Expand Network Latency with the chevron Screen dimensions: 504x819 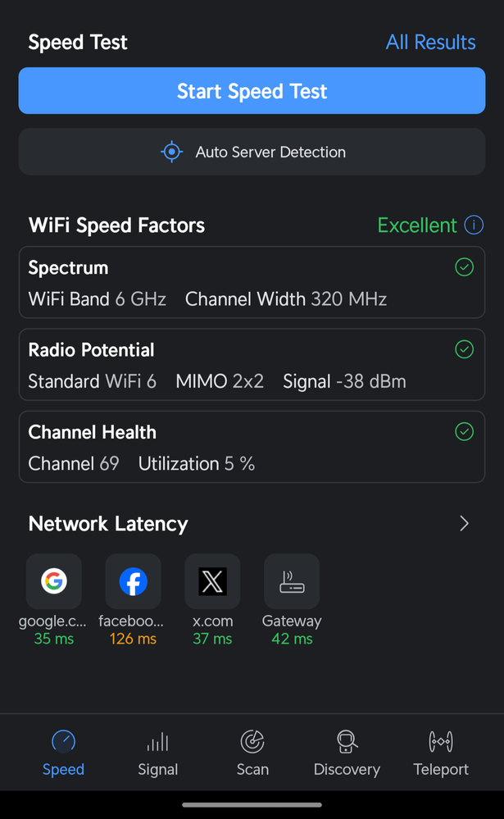click(464, 524)
